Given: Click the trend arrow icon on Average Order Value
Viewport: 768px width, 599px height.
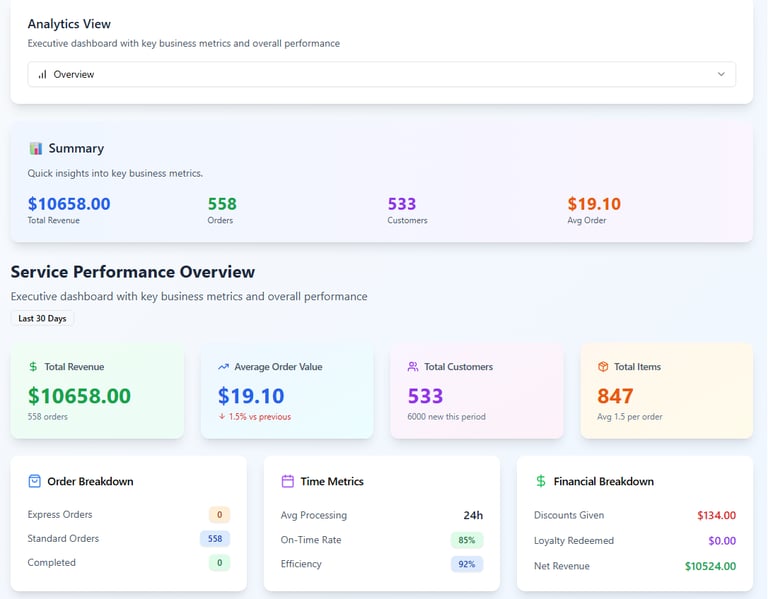Looking at the screenshot, I should coord(224,367).
